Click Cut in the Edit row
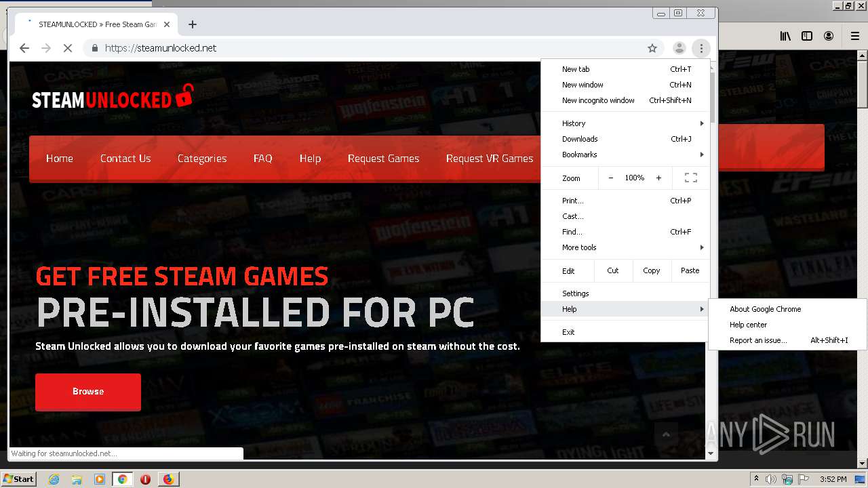 coord(613,270)
